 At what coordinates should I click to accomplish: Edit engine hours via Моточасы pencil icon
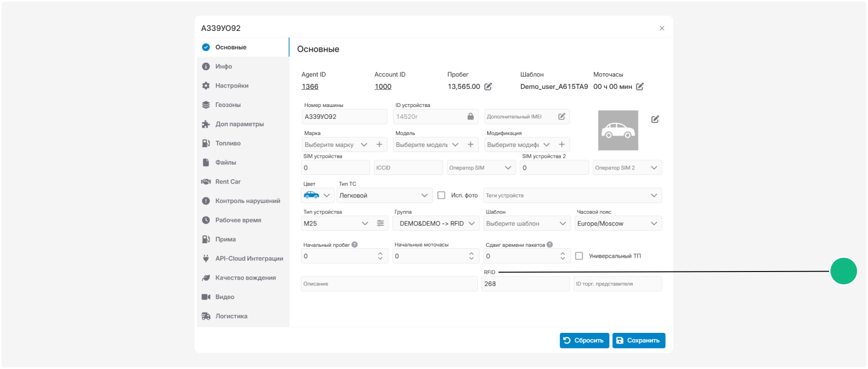[x=640, y=87]
